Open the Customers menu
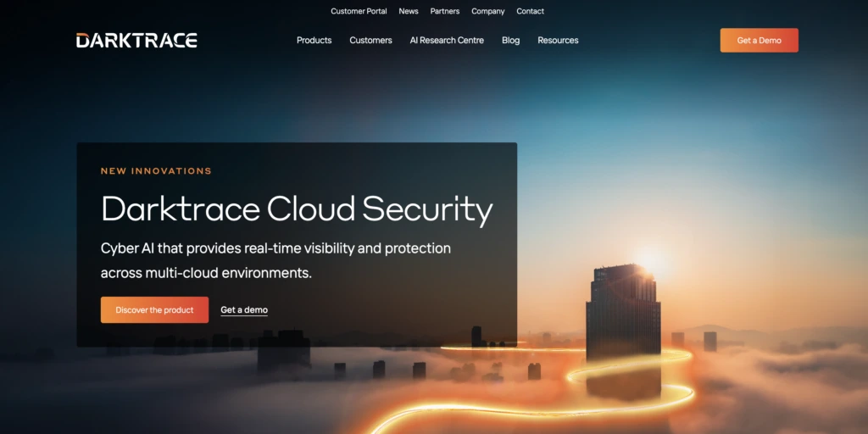Viewport: 868px width, 434px height. (371, 41)
